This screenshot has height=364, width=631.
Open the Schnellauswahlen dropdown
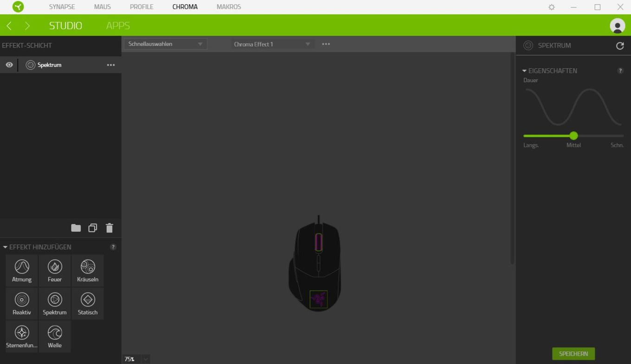click(165, 44)
